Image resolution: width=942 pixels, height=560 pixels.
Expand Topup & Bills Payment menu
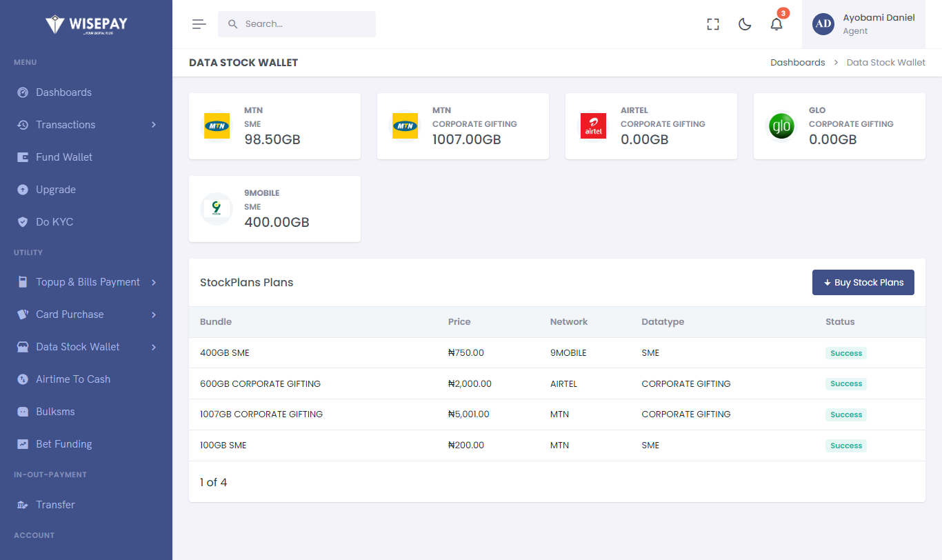(x=86, y=282)
